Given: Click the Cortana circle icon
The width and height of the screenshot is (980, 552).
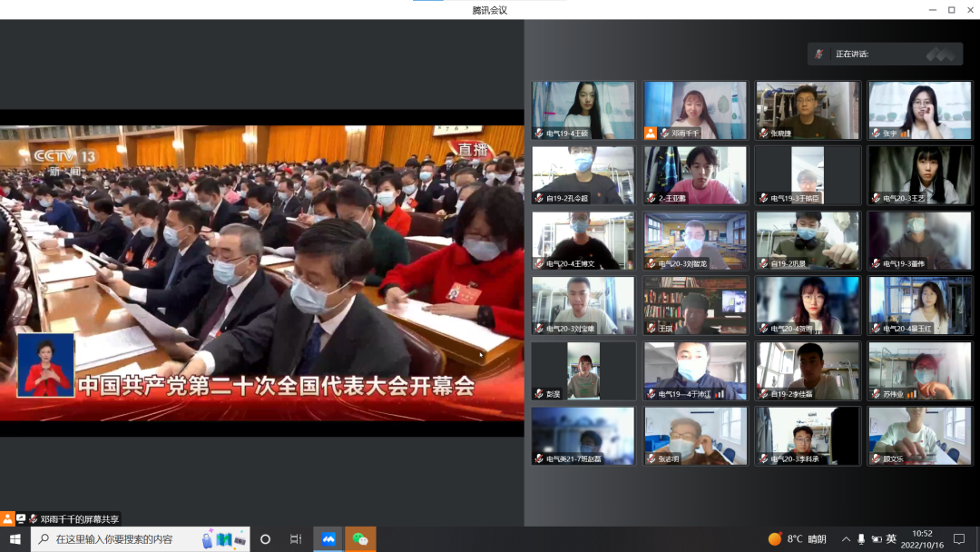Looking at the screenshot, I should coord(265,539).
